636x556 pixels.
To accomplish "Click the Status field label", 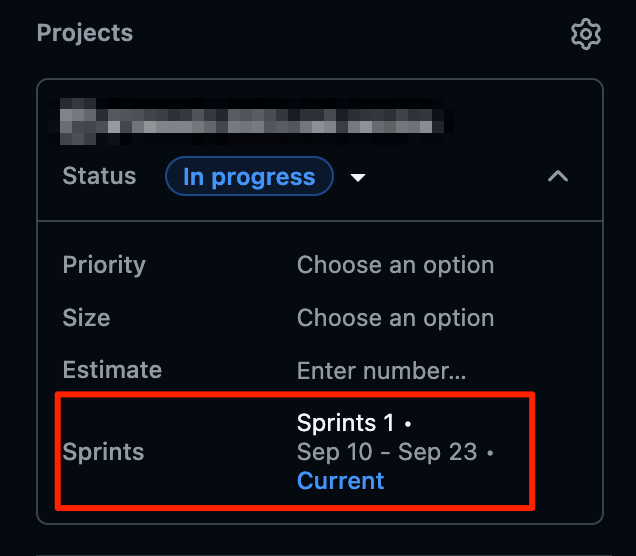I will click(x=99, y=176).
